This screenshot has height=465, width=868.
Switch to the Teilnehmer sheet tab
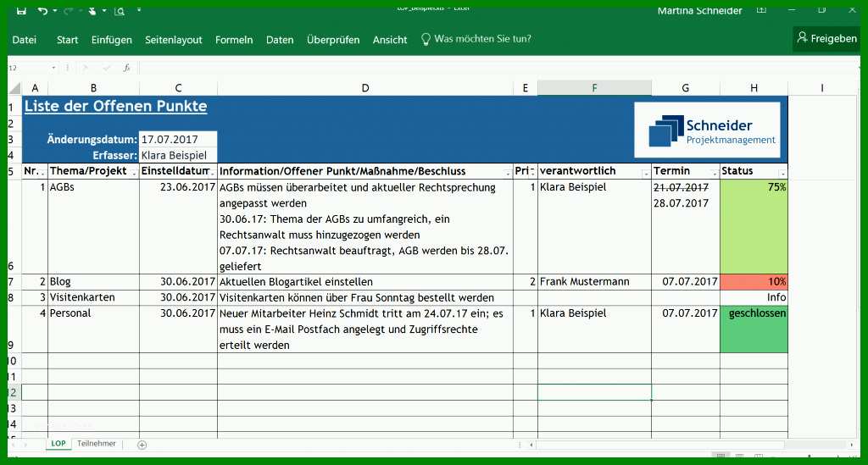[97, 444]
